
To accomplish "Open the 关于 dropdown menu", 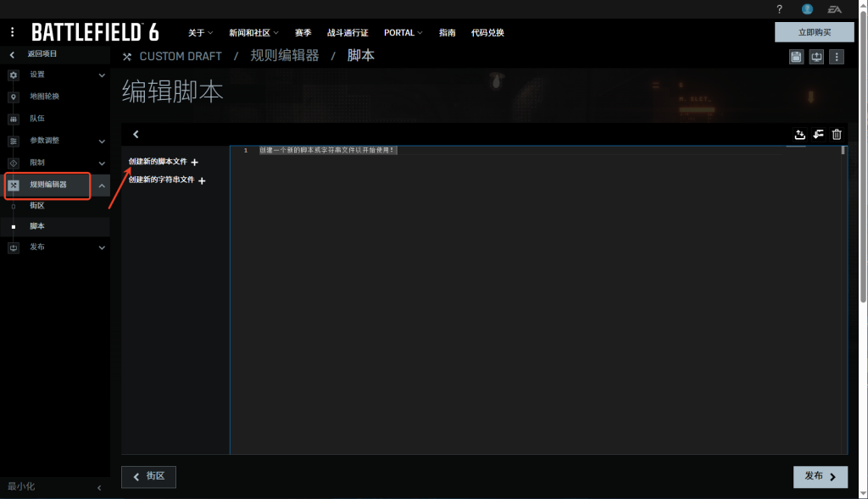I will (200, 33).
